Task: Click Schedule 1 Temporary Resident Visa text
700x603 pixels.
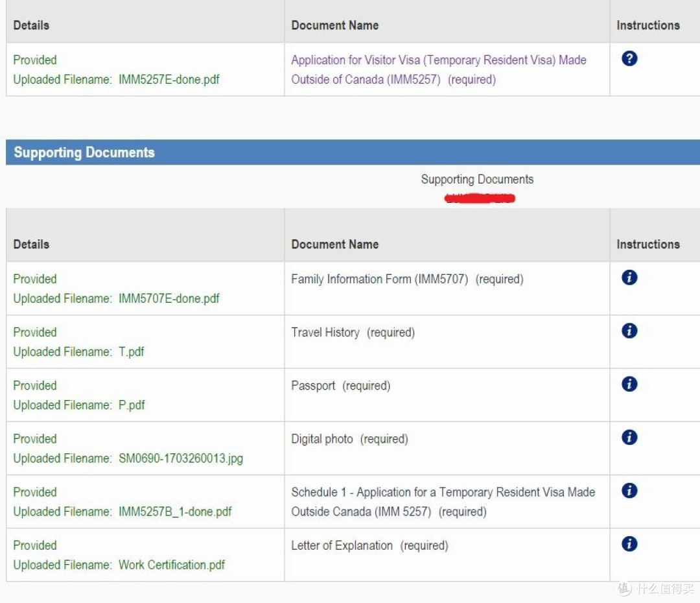Action: tap(443, 502)
